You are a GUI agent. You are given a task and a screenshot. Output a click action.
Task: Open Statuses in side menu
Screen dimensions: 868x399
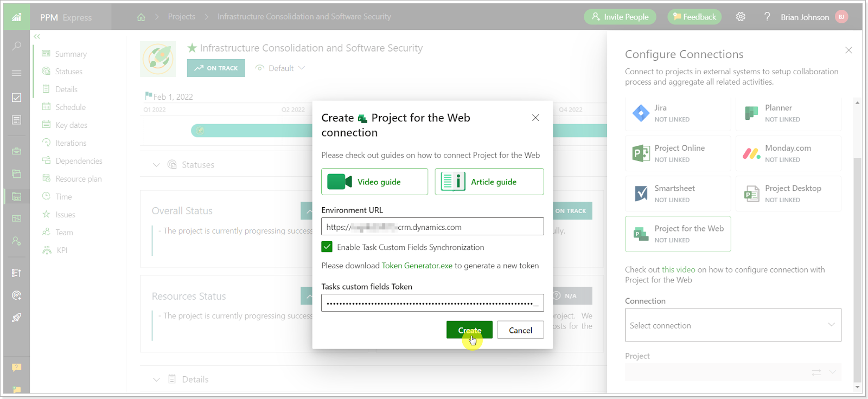point(68,72)
